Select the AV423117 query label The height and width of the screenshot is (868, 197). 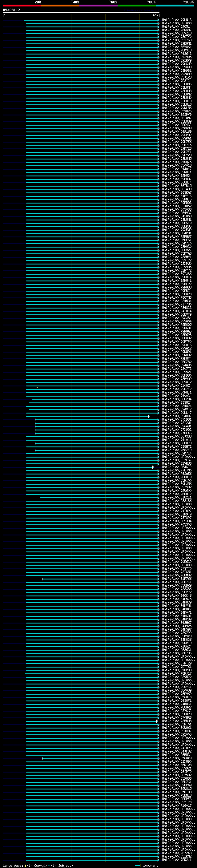(11, 10)
